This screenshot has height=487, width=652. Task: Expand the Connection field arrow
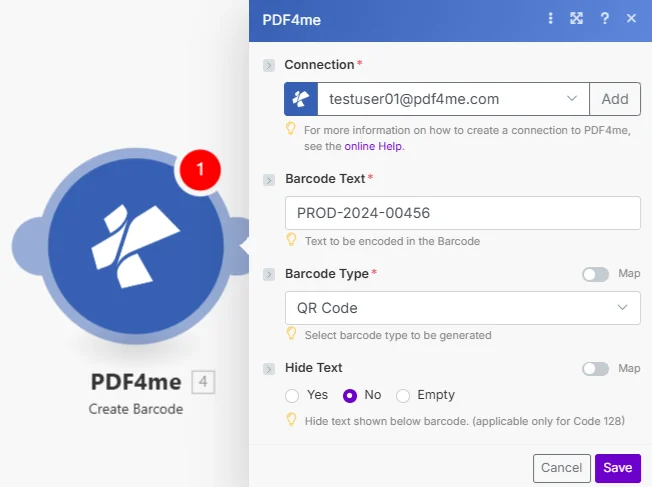pyautogui.click(x=269, y=65)
